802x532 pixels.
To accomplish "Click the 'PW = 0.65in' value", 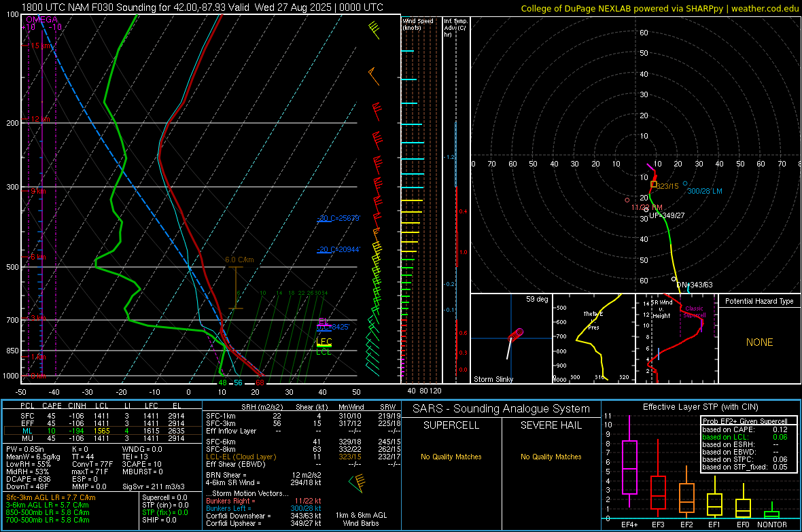I will (x=25, y=450).
